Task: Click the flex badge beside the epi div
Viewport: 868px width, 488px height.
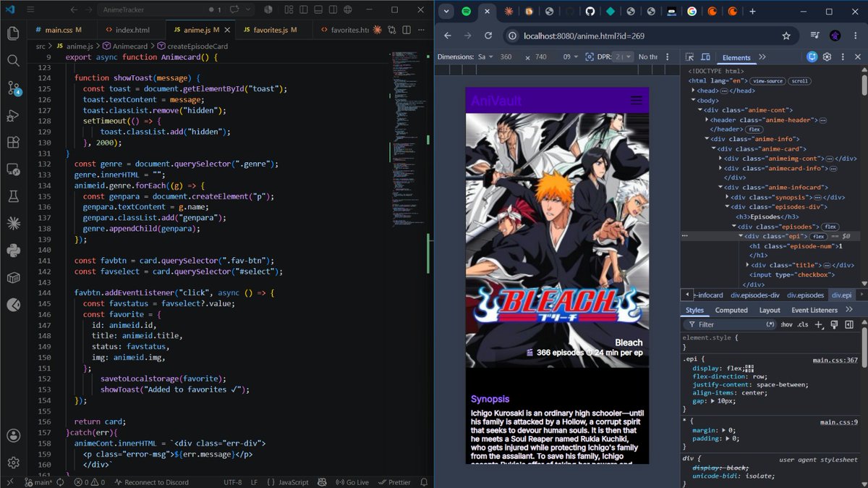Action: [819, 236]
